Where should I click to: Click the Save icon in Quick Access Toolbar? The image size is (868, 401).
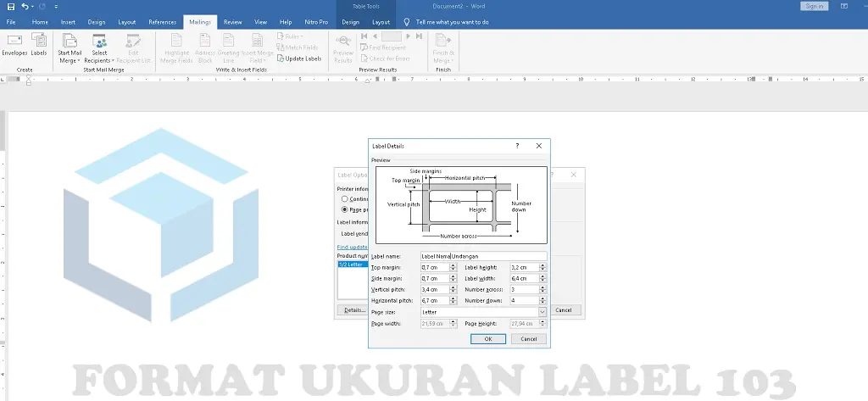(10, 7)
